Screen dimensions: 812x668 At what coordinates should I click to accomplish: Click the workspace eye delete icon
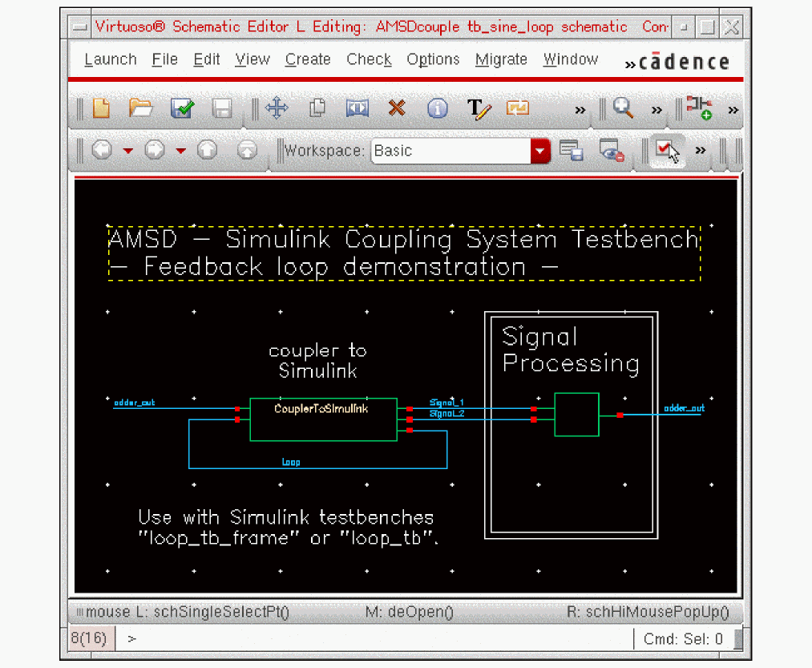coord(612,150)
